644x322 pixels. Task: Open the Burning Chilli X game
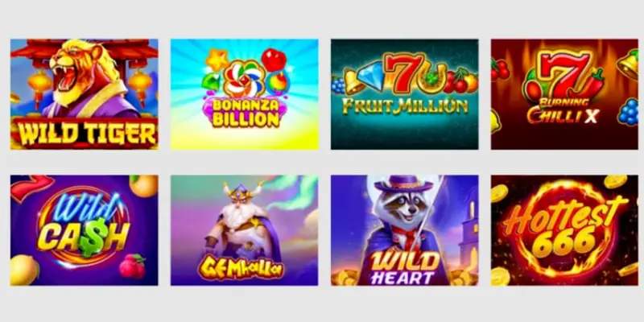pyautogui.click(x=564, y=94)
